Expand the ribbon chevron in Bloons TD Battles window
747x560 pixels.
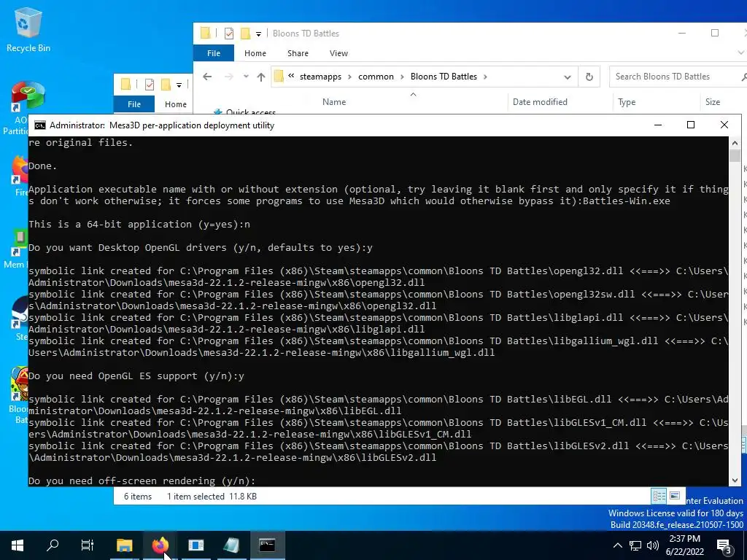[741, 52]
